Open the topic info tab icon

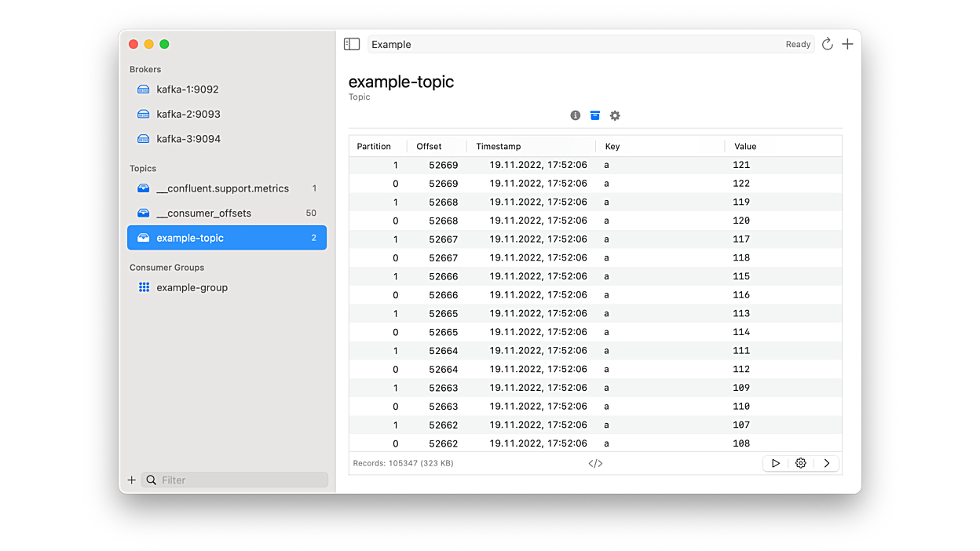pyautogui.click(x=576, y=115)
